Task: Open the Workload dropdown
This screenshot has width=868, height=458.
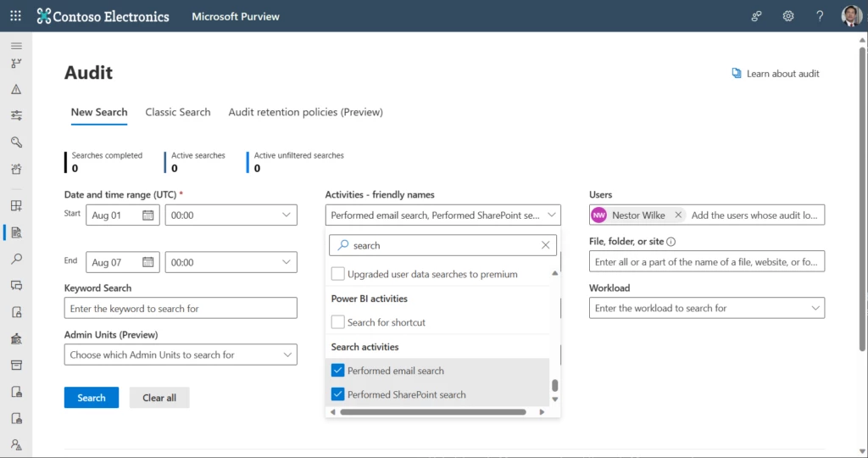Action: [707, 308]
